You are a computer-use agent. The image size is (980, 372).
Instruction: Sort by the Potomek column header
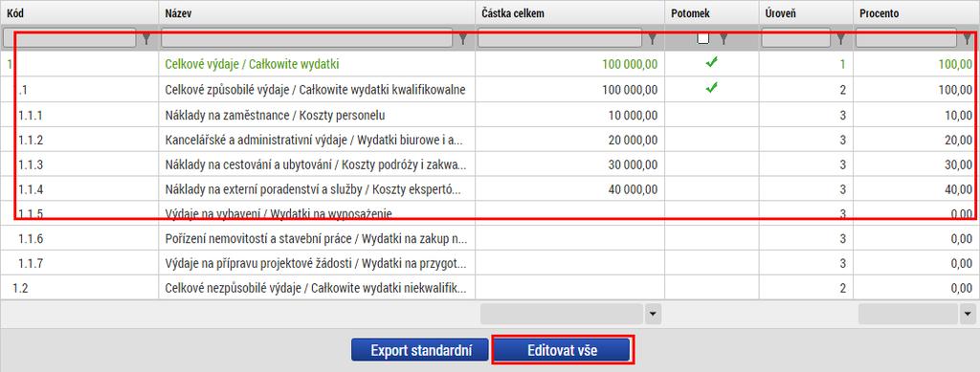(712, 13)
